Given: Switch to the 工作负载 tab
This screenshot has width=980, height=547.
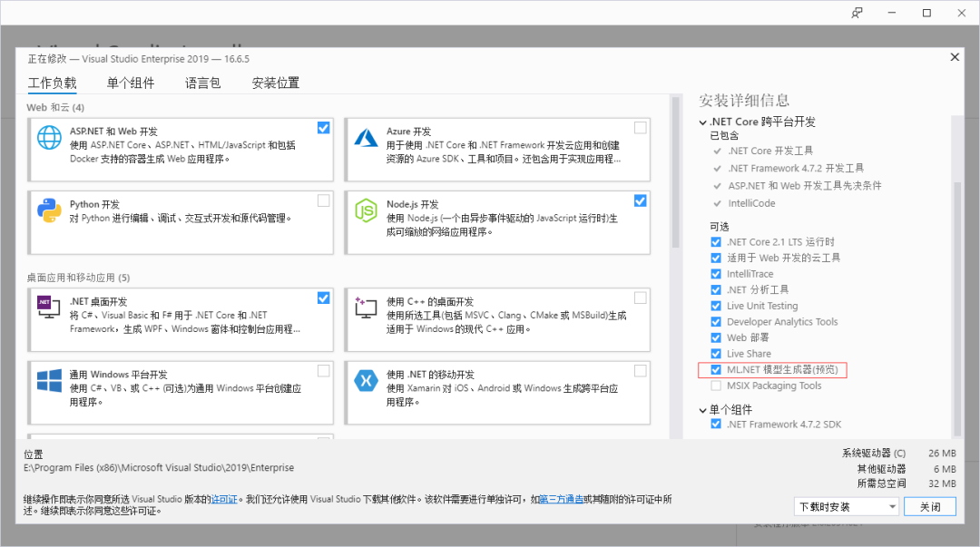Looking at the screenshot, I should click(53, 83).
